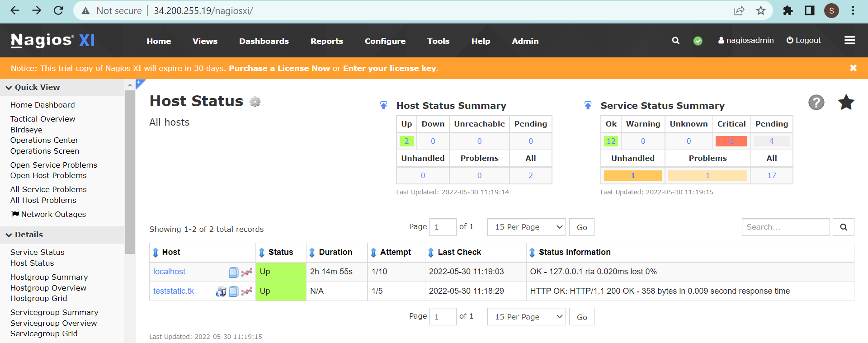Open the search magnifier in top navbar
This screenshot has height=343, width=868.
[675, 41]
